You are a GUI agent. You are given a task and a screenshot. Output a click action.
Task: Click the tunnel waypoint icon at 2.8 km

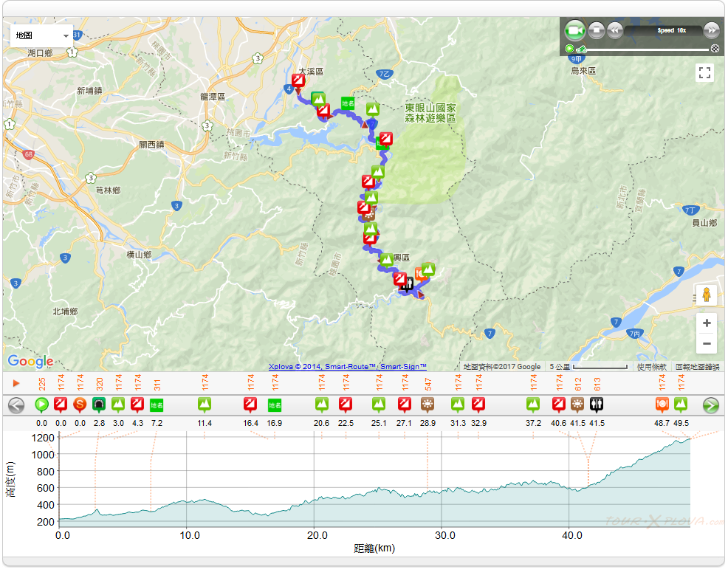click(x=99, y=405)
